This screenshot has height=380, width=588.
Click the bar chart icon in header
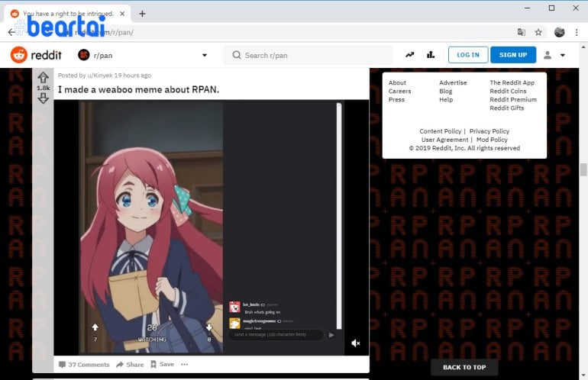click(431, 55)
